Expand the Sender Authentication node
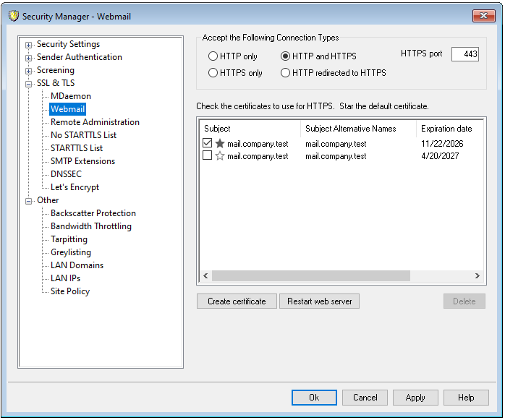This screenshot has width=505, height=420. [29, 58]
